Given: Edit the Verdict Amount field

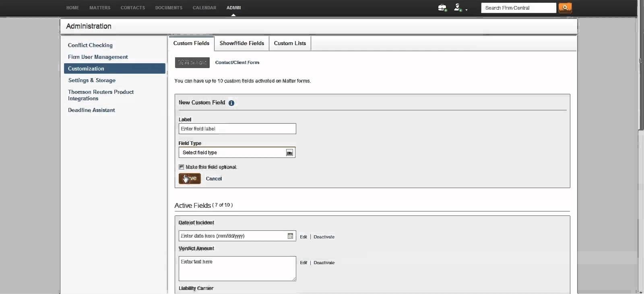Looking at the screenshot, I should tap(303, 263).
